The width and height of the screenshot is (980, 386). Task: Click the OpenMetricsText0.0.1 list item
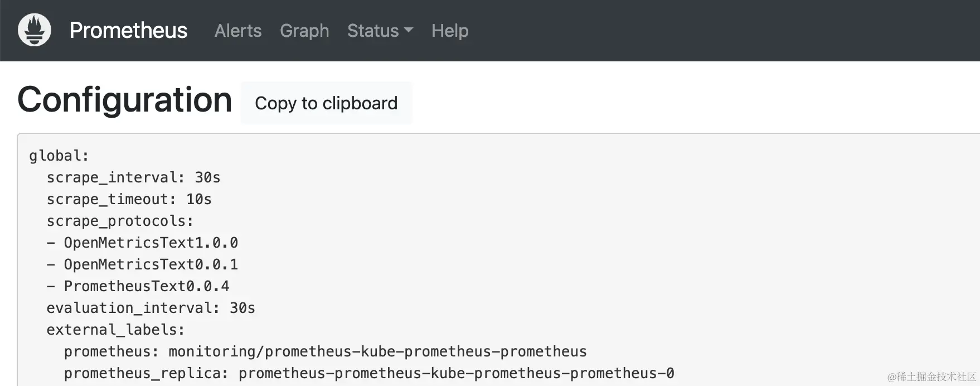151,264
